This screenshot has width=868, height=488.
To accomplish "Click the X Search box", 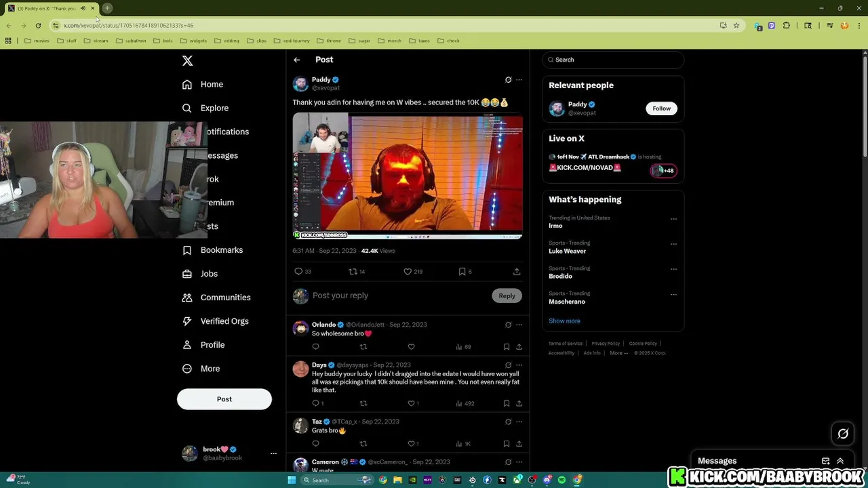I will tap(613, 60).
